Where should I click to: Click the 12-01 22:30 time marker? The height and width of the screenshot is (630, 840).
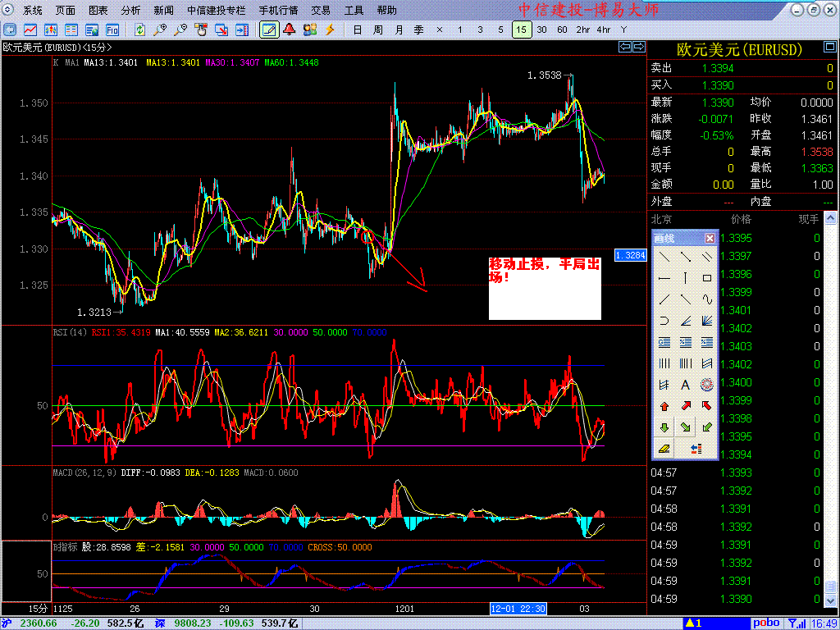pyautogui.click(x=518, y=609)
